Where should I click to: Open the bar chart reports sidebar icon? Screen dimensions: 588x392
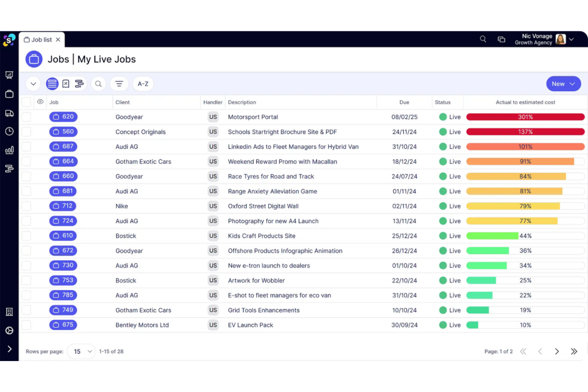9,150
